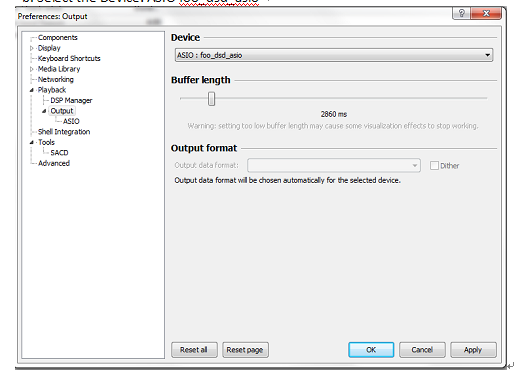Click the 'Output data format will be chosen automatically' note
Screen dimensions: 527x370
pyautogui.click(x=287, y=180)
